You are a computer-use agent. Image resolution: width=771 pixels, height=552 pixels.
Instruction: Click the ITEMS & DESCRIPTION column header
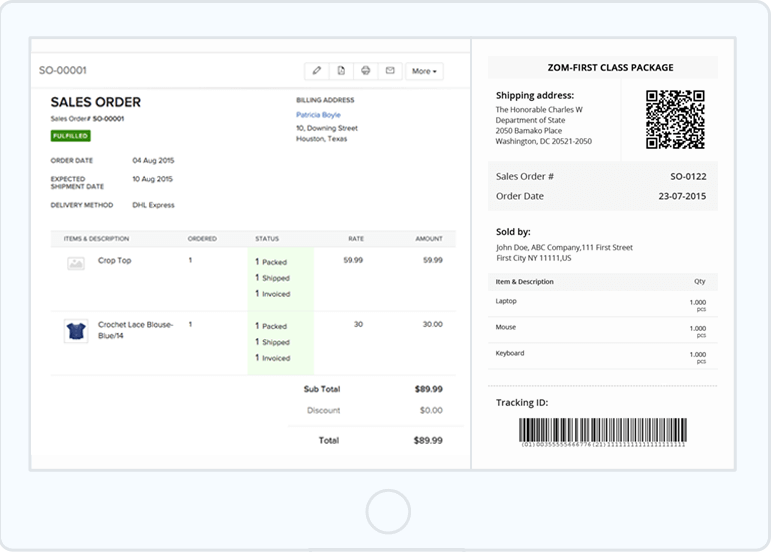coord(96,238)
